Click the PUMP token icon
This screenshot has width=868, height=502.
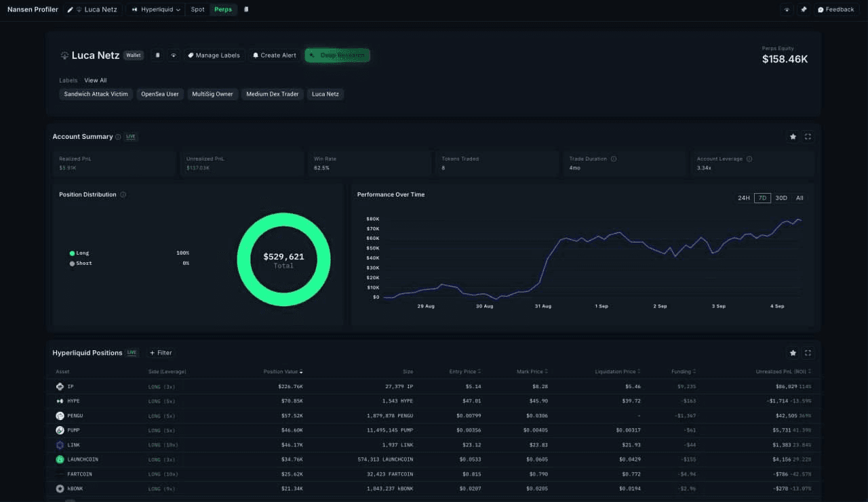coord(60,430)
